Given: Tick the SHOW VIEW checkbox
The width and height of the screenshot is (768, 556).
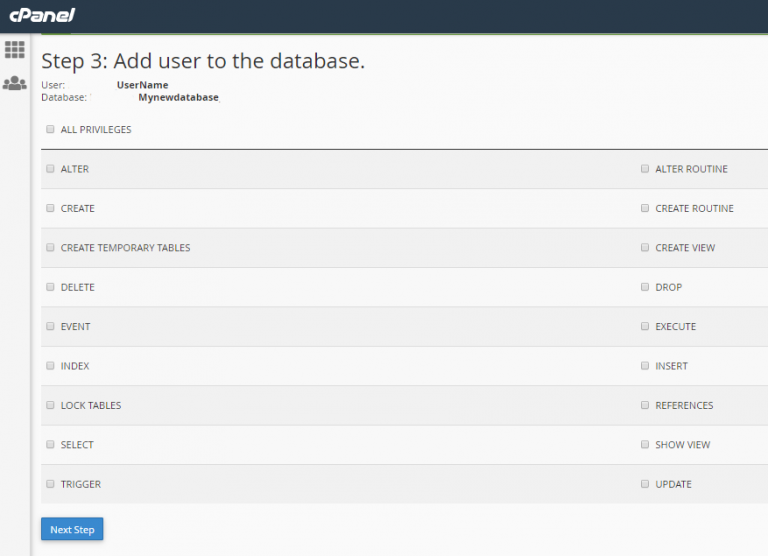Looking at the screenshot, I should coord(645,444).
